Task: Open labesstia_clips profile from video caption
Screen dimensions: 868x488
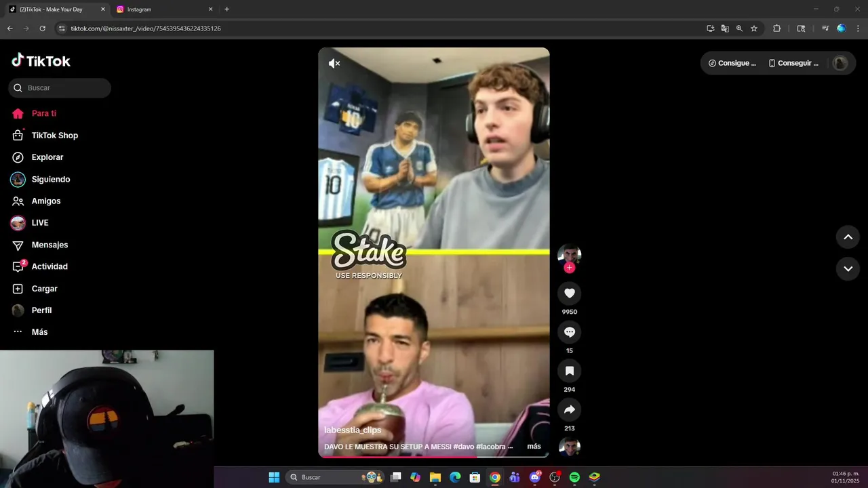Action: click(353, 430)
